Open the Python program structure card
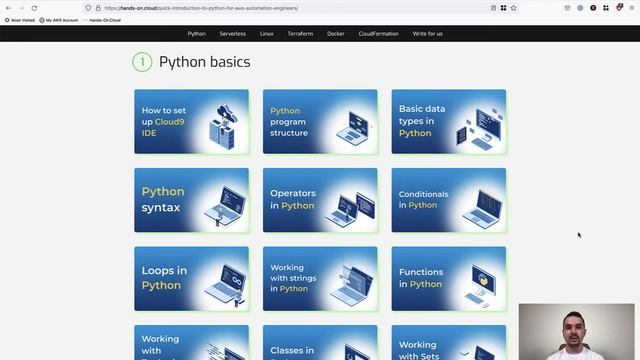This screenshot has height=360, width=640. [x=320, y=122]
